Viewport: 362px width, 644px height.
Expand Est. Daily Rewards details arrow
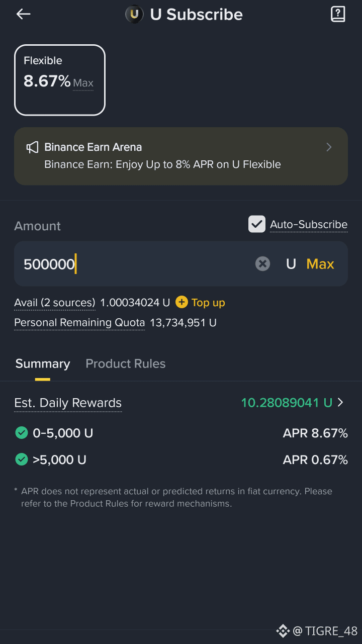point(340,402)
